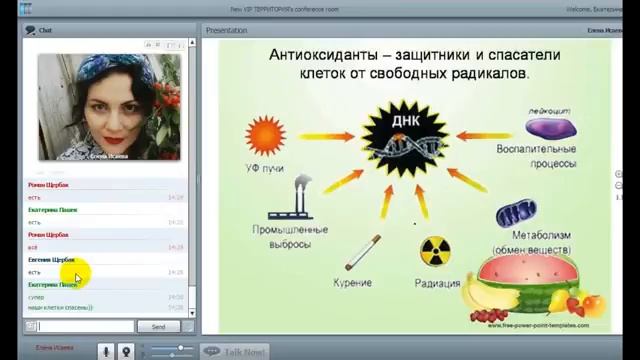
Task: Click the "Радиация" label on the slide
Action: [437, 283]
